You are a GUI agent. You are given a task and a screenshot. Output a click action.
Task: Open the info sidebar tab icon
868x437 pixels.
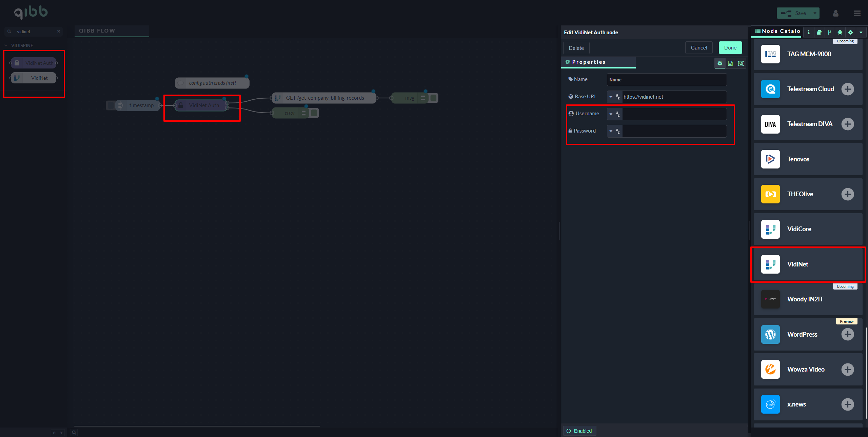tap(809, 32)
